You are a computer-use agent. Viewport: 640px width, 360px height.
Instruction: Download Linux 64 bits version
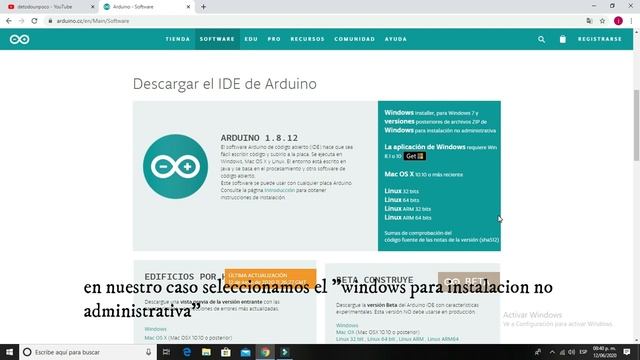[x=401, y=200]
